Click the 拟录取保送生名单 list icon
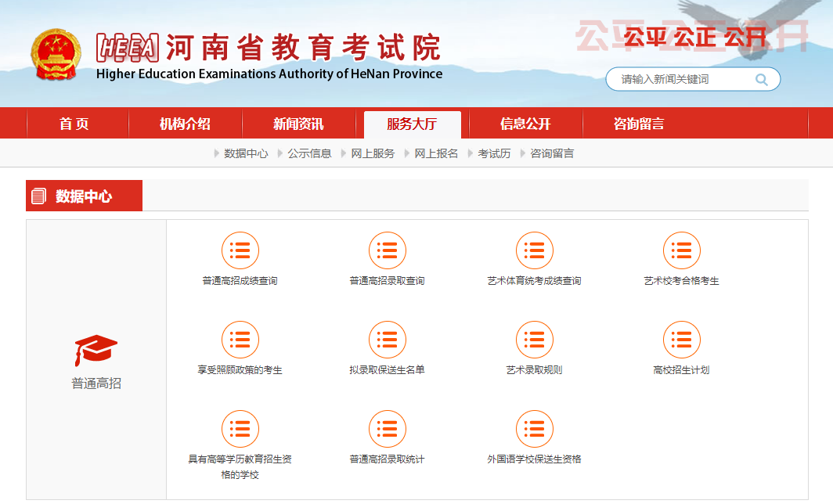 (388, 340)
